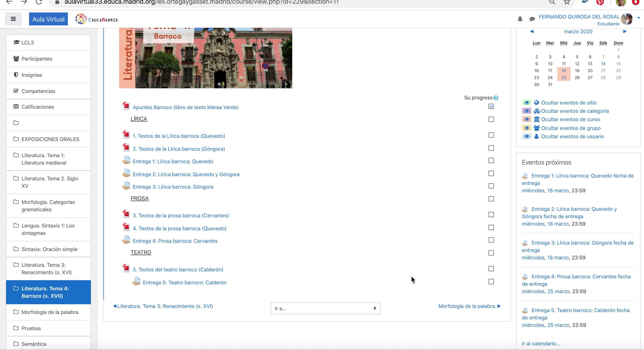Mark Entrega 5 Teatro barroco as complete

pyautogui.click(x=491, y=282)
